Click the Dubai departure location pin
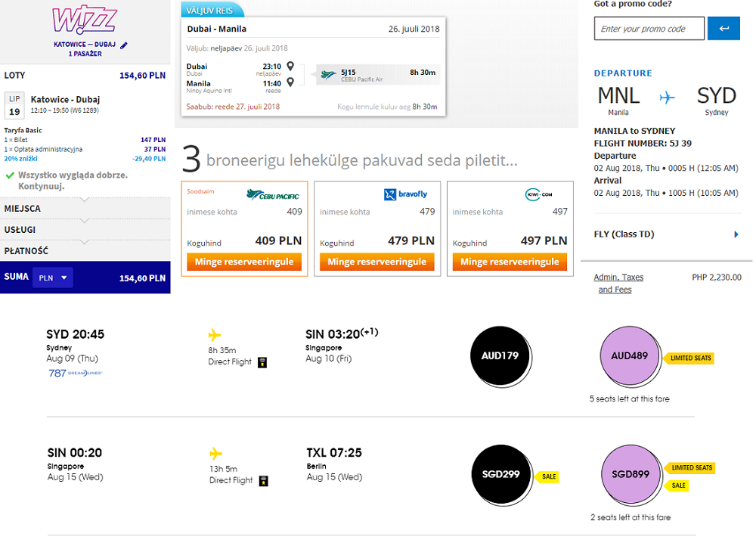756x549 pixels. pos(290,66)
